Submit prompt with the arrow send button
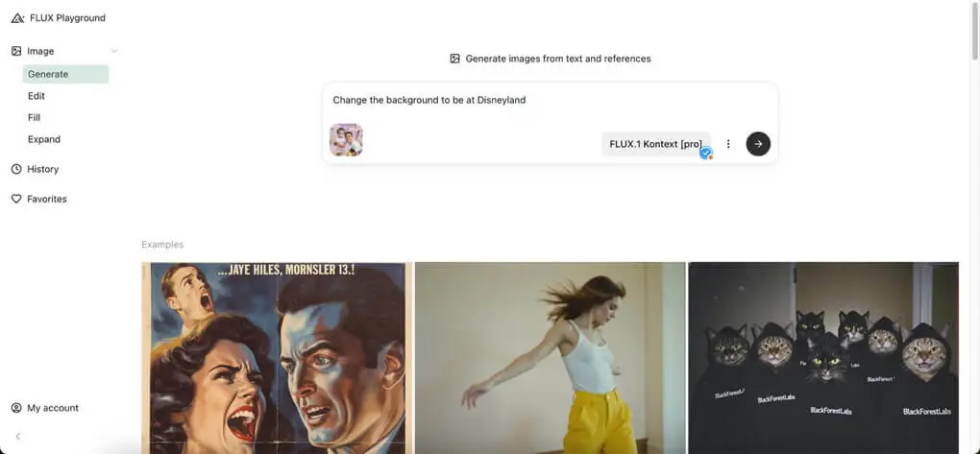Screen dimensions: 980x454 coord(758,144)
